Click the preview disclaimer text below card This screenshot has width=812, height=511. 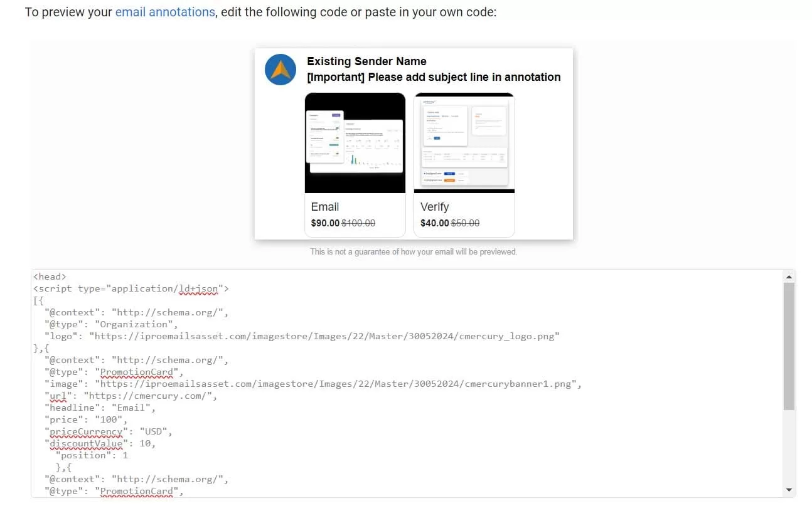(414, 252)
